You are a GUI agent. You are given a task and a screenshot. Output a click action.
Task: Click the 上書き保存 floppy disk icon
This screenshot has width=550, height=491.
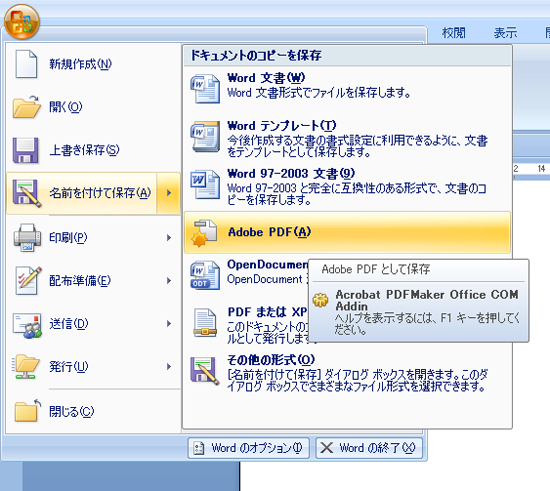click(x=26, y=150)
